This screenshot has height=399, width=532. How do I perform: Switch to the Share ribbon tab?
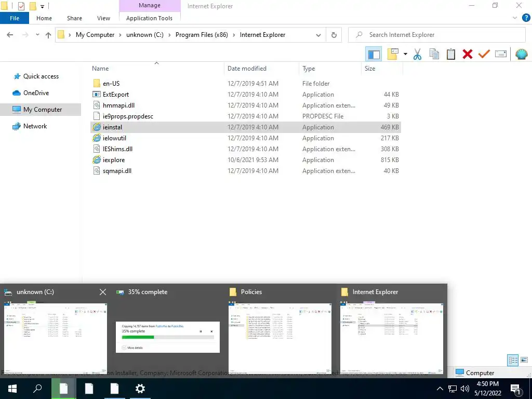click(x=74, y=18)
